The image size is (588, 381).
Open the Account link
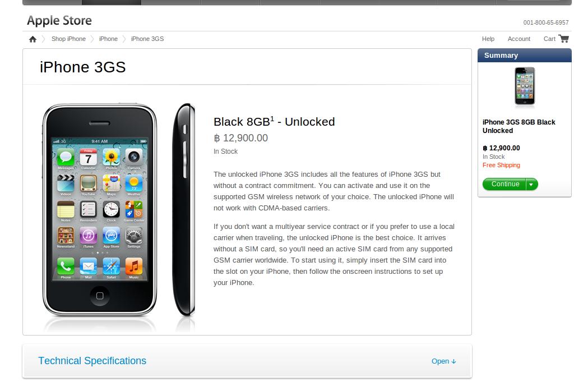coord(519,39)
